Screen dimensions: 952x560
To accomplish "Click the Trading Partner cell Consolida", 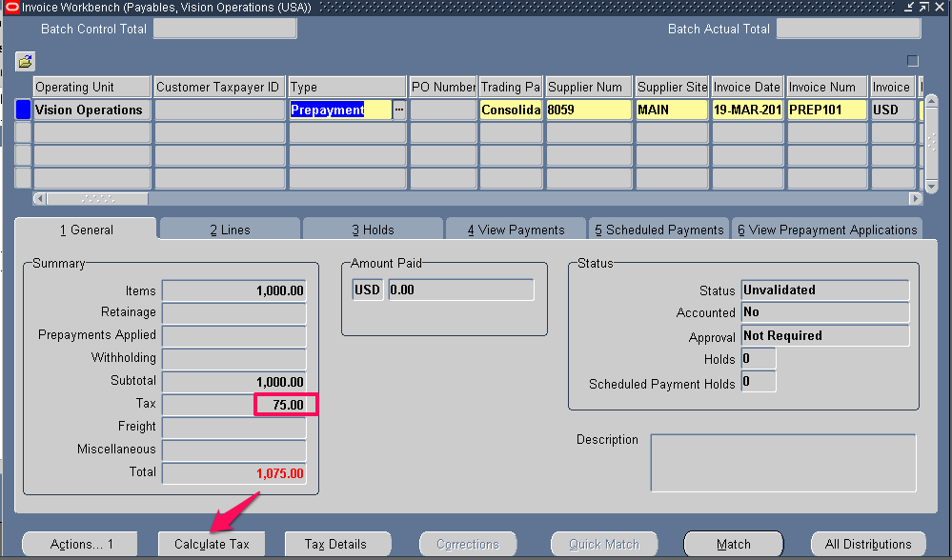I will [511, 110].
